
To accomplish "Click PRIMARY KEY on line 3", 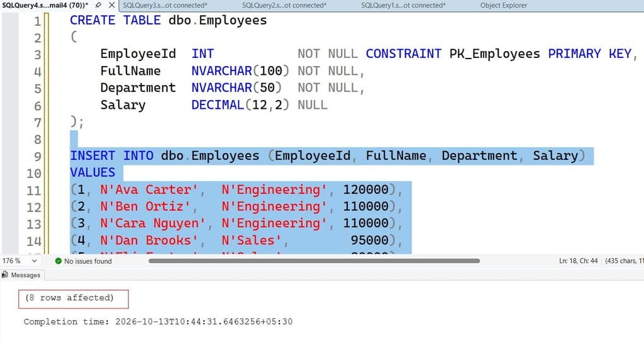I will click(589, 54).
